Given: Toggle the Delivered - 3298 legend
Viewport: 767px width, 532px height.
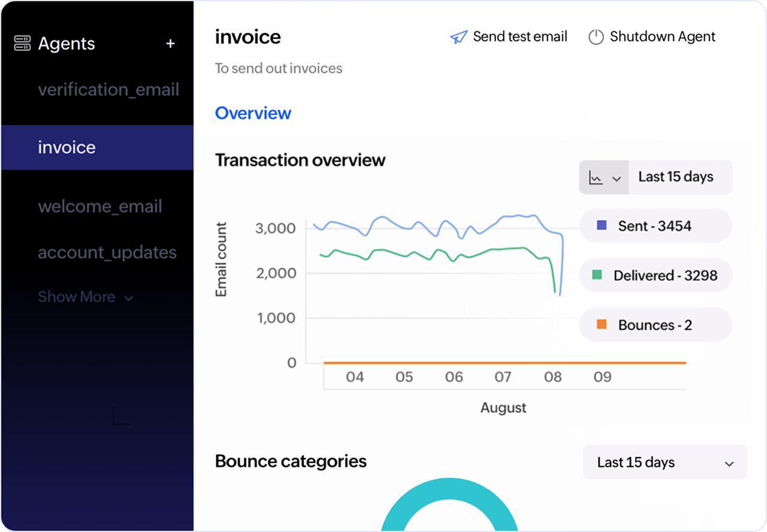Looking at the screenshot, I should [x=656, y=276].
